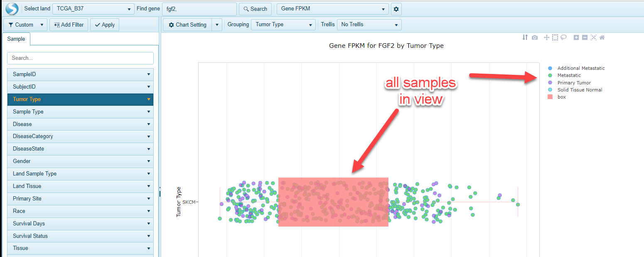The width and height of the screenshot is (644, 257).
Task: Open the Custom filter menu
Action: 25,25
